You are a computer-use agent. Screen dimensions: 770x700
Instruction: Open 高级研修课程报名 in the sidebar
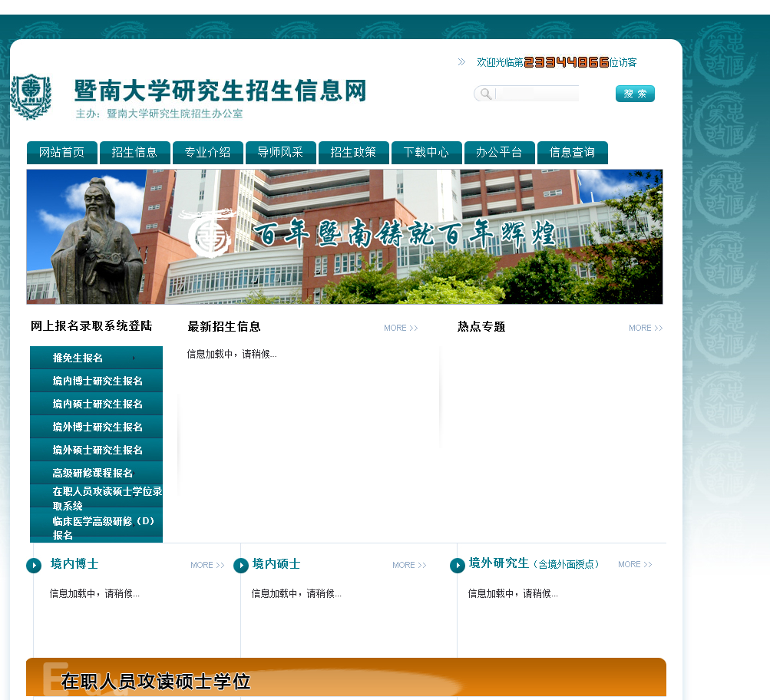point(96,474)
